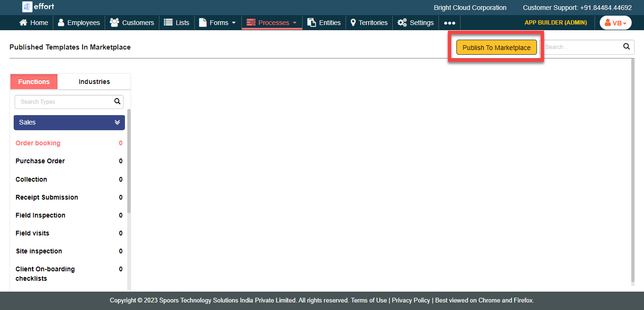This screenshot has width=644, height=310.
Task: Click the three-dots more menu icon
Action: point(449,23)
